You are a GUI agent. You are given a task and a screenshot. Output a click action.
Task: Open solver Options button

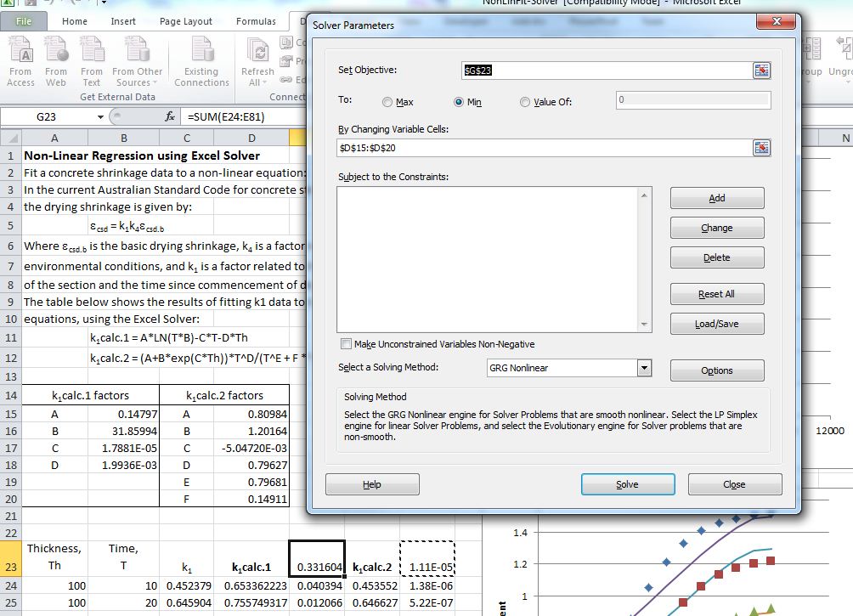pos(716,370)
